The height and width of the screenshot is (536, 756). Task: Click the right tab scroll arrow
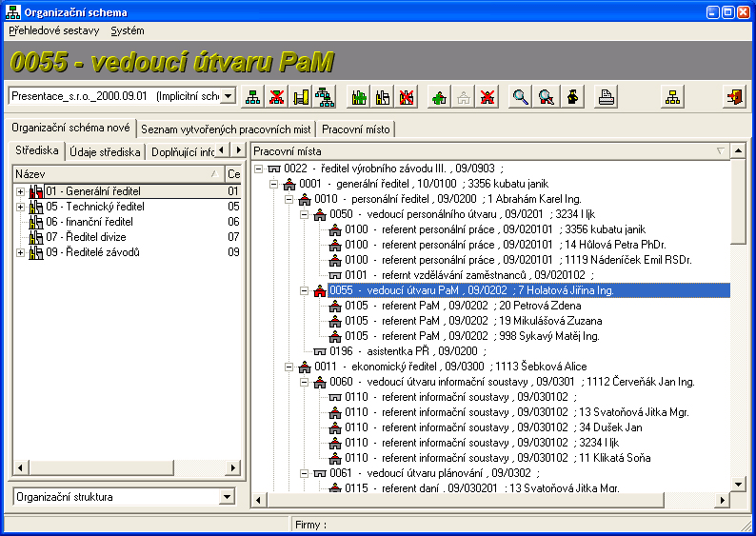(238, 150)
